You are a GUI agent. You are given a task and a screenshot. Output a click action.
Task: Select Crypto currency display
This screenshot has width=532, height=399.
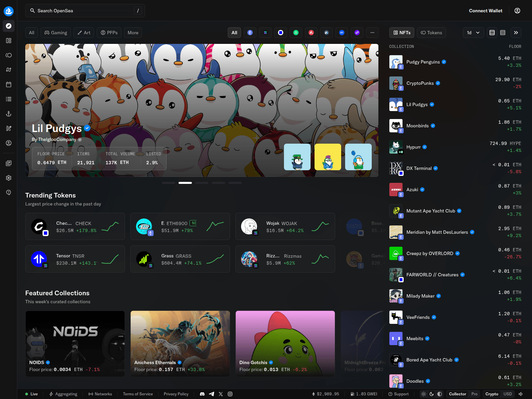tap(492, 394)
